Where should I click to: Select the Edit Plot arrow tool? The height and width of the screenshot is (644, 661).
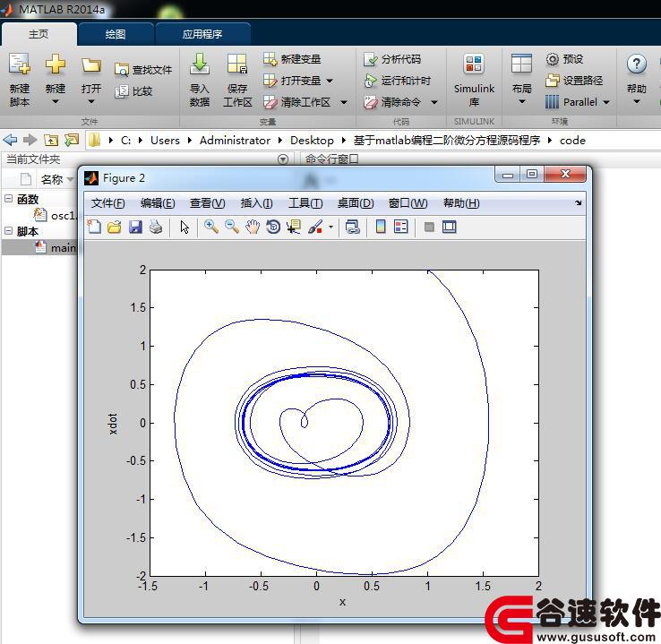click(x=185, y=227)
